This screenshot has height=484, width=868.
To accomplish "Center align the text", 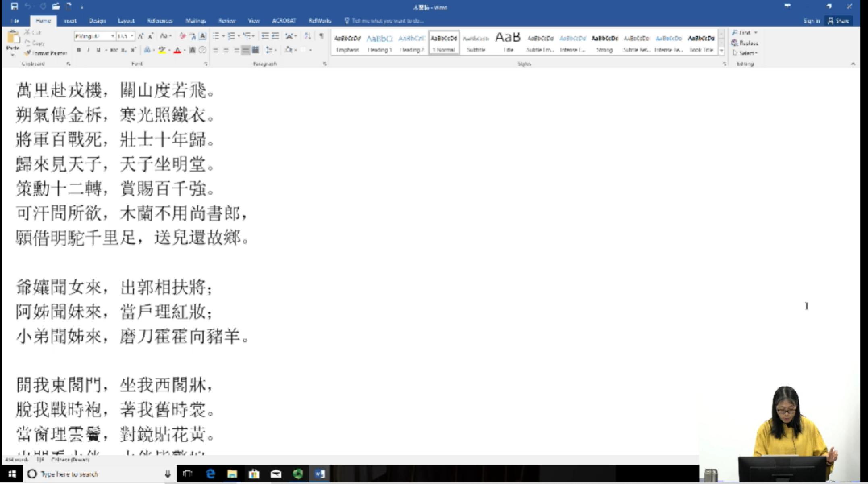I will coord(226,50).
